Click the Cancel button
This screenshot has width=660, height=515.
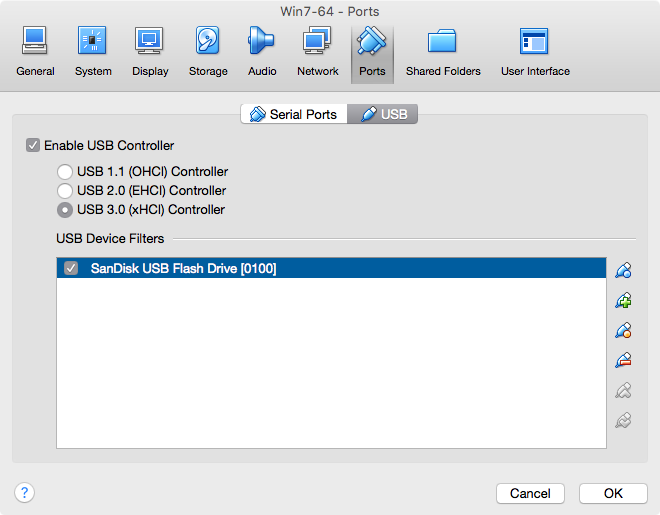click(530, 493)
